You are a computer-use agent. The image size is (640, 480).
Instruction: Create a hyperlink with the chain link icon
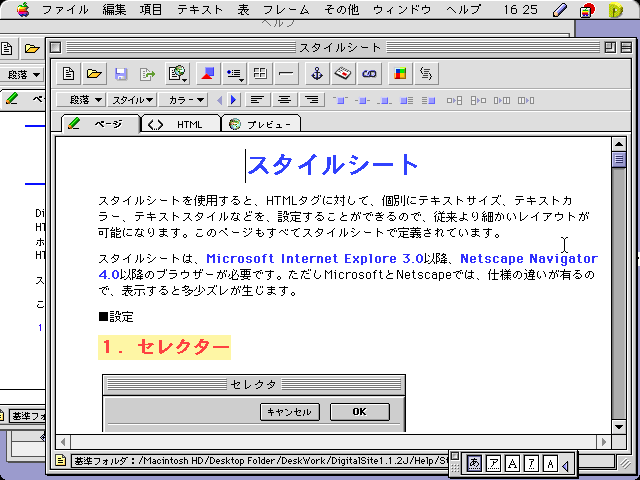(x=369, y=73)
